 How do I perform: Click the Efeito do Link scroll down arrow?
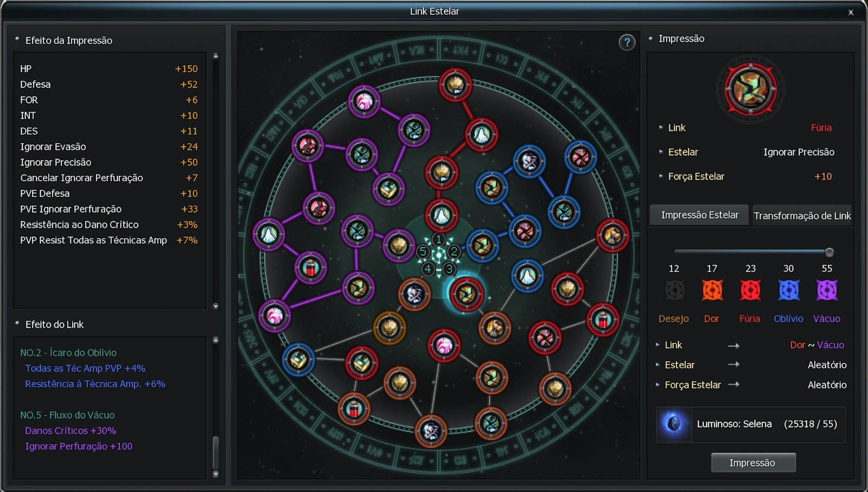tap(215, 474)
